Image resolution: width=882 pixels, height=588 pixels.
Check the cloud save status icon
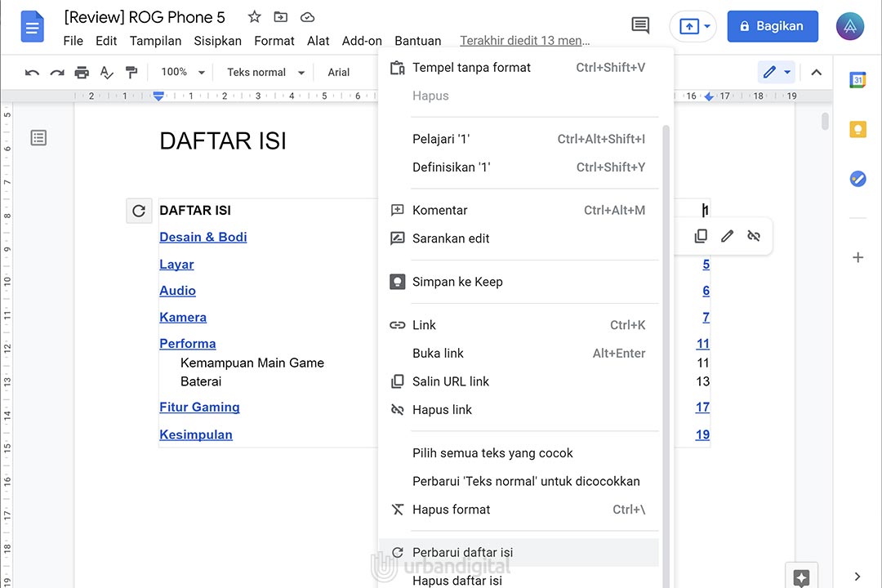coord(307,17)
